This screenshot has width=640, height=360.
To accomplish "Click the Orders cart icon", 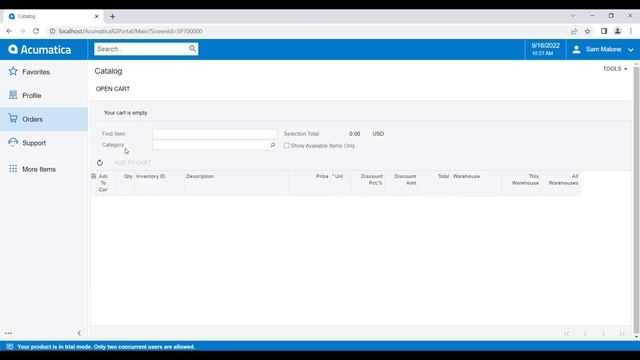I will point(13,118).
